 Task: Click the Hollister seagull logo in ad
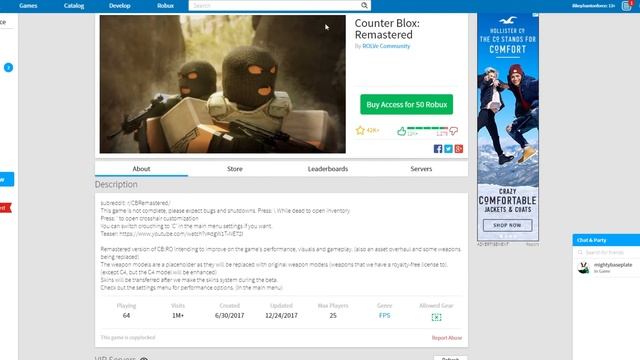tap(508, 20)
